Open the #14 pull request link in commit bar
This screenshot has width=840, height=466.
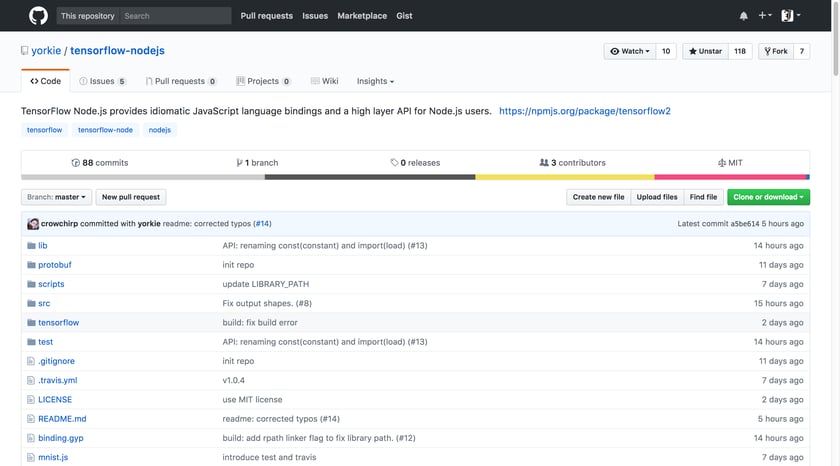tap(262, 224)
